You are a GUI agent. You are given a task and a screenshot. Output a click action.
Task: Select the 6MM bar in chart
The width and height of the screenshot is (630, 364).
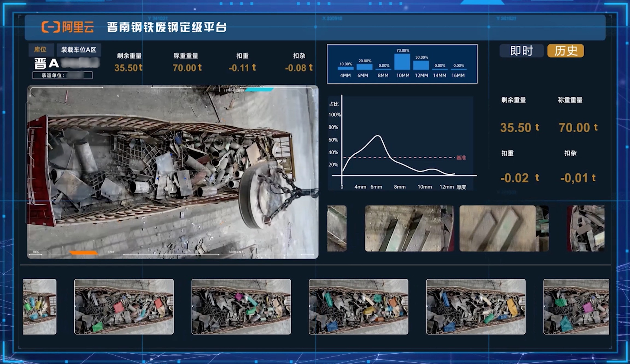(365, 67)
